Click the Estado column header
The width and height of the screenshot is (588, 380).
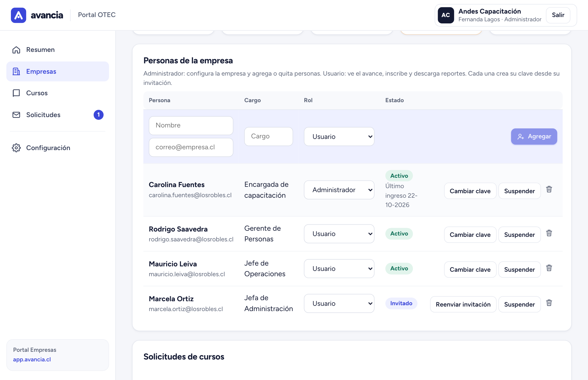(x=395, y=100)
